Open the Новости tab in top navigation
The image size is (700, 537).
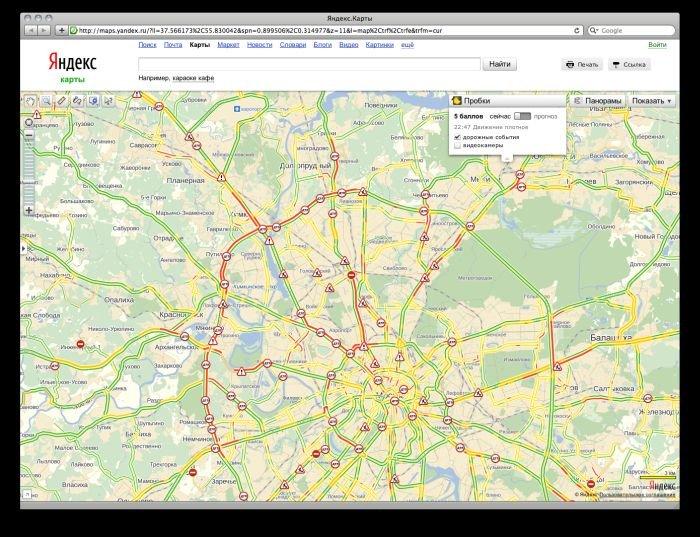(x=259, y=45)
